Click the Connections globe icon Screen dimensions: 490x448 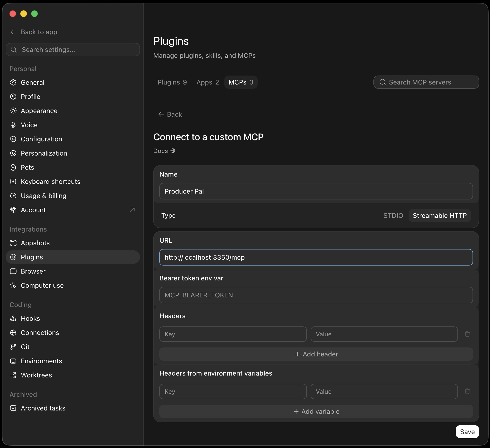coord(13,333)
